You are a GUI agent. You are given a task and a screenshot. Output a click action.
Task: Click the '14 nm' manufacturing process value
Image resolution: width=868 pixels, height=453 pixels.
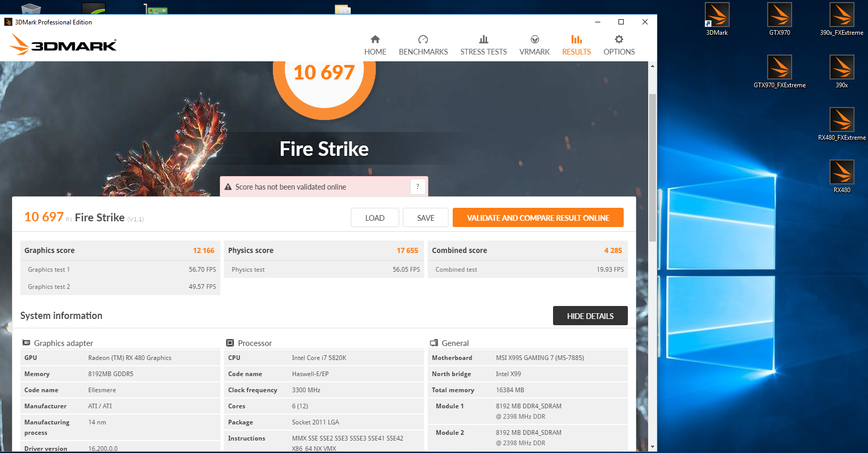97,422
